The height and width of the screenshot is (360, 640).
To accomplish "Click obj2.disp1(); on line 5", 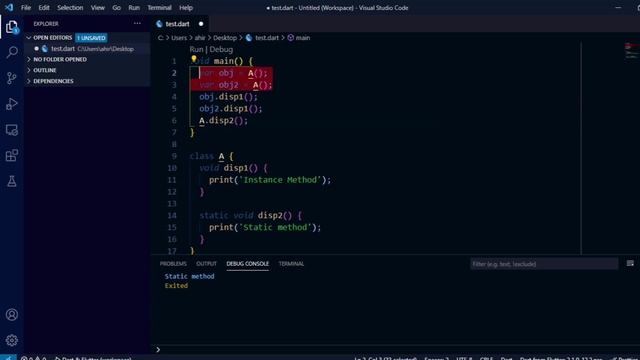I will point(231,109).
